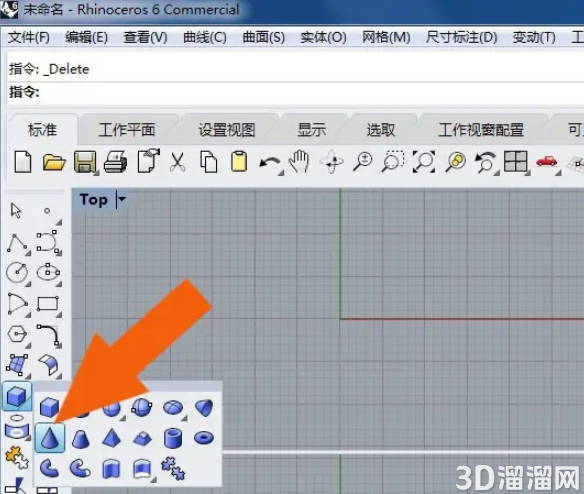Click the Zoom Window icon
The height and width of the screenshot is (494, 584).
point(393,162)
